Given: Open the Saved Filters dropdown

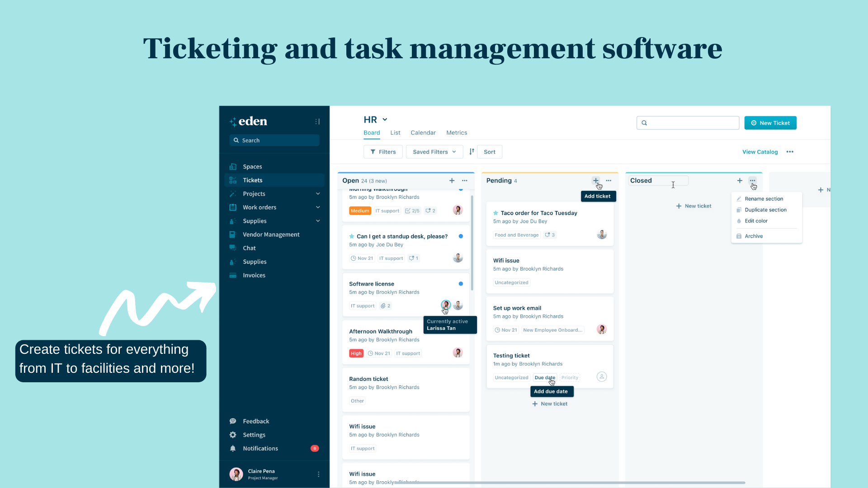Looking at the screenshot, I should (x=434, y=152).
